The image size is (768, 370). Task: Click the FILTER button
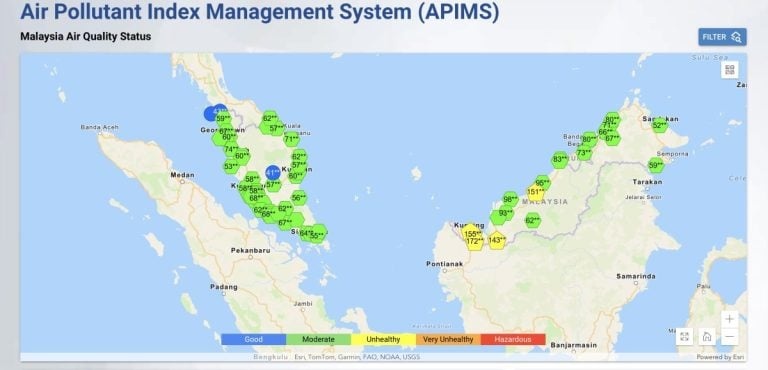click(722, 37)
